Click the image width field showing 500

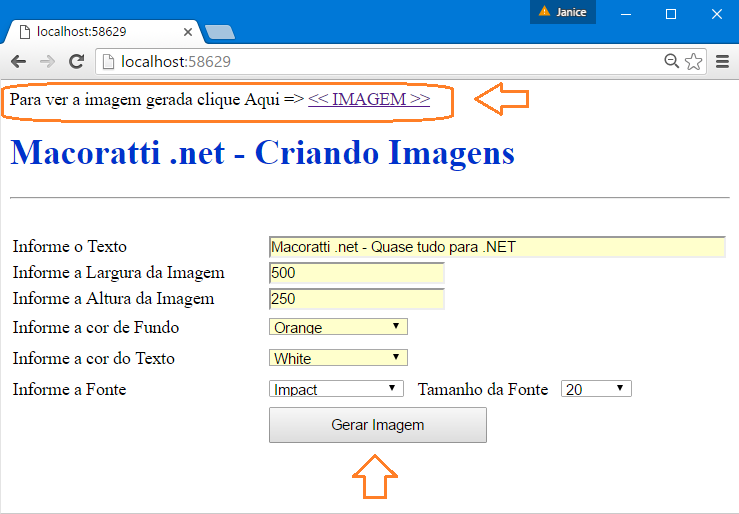[357, 273]
